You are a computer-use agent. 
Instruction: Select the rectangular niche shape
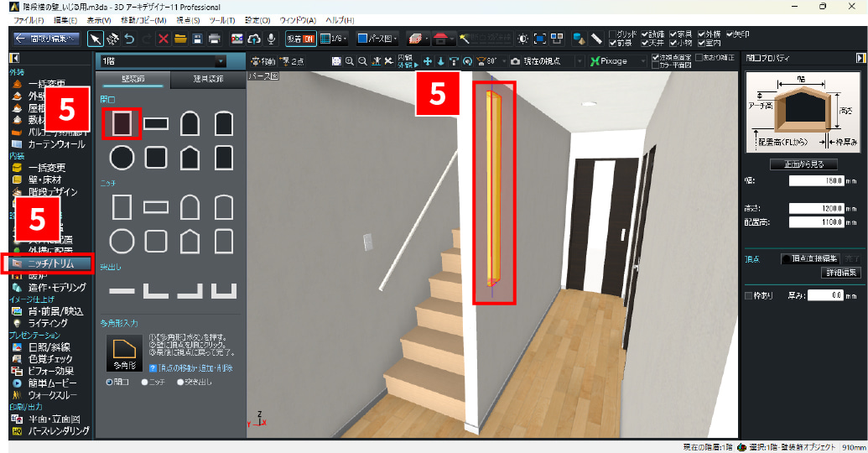point(122,206)
